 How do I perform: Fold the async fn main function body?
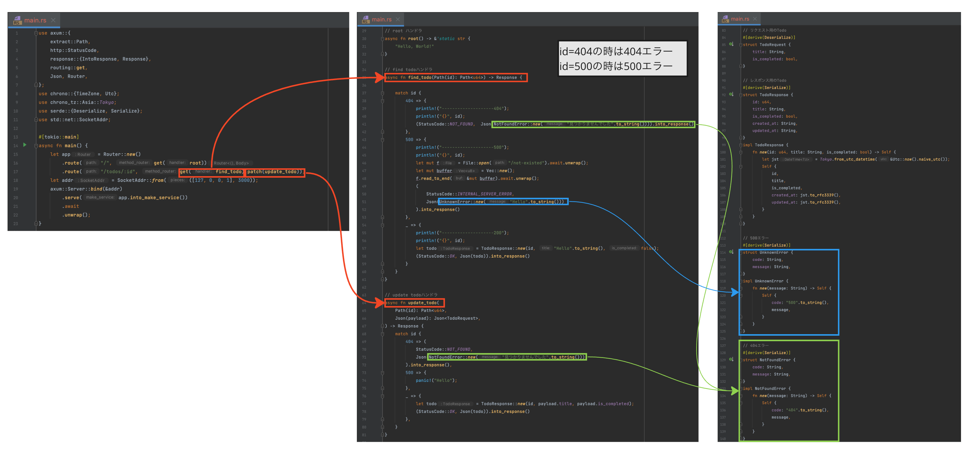pyautogui.click(x=36, y=146)
